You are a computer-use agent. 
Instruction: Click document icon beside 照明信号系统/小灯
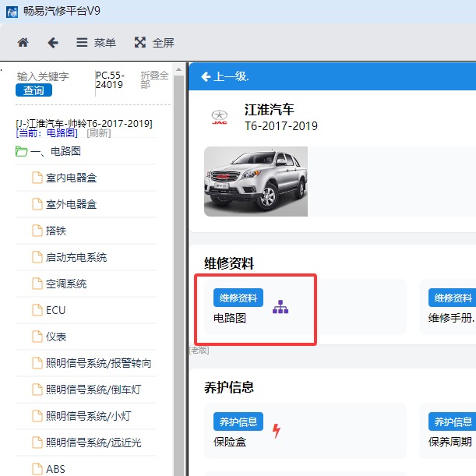pyautogui.click(x=37, y=416)
